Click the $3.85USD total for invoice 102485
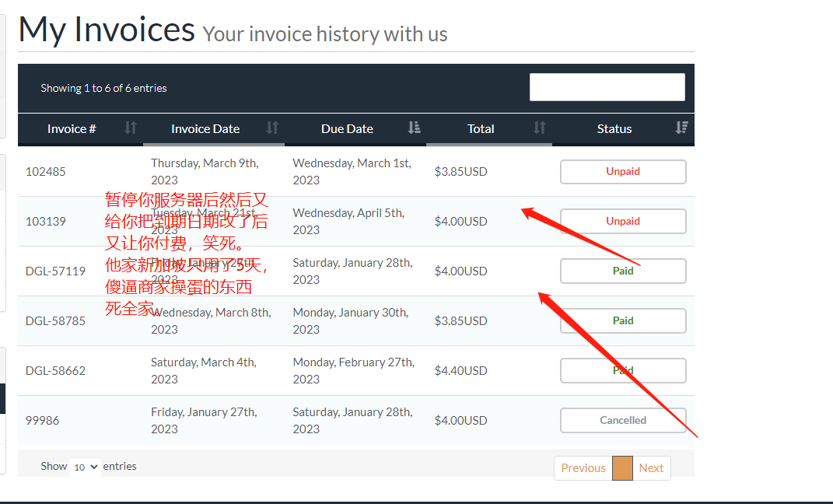The height and width of the screenshot is (504, 833). click(x=460, y=172)
